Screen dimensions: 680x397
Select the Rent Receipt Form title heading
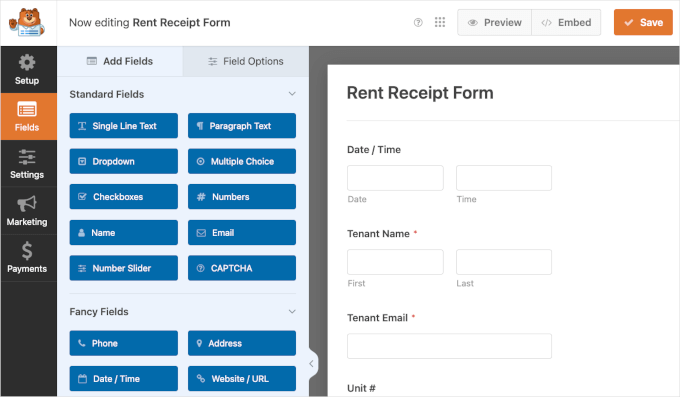[420, 93]
